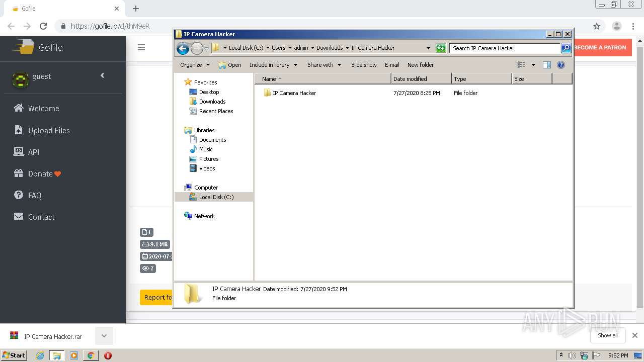Click E-mail in Explorer toolbar
The height and width of the screenshot is (362, 644).
click(392, 65)
